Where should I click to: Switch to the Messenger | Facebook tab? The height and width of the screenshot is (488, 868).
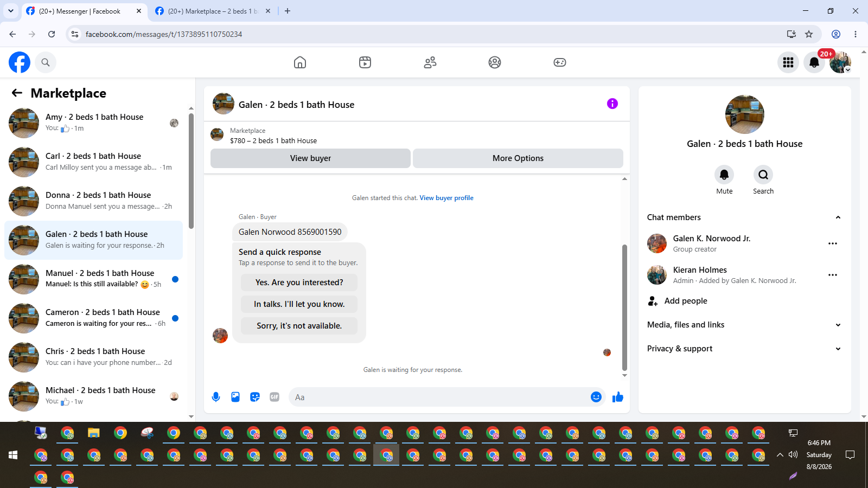click(84, 11)
